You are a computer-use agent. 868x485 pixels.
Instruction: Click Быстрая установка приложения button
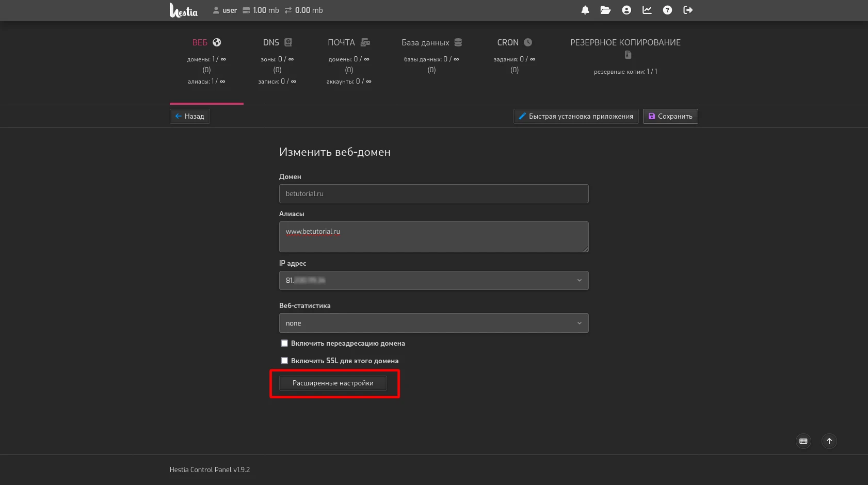pos(576,117)
